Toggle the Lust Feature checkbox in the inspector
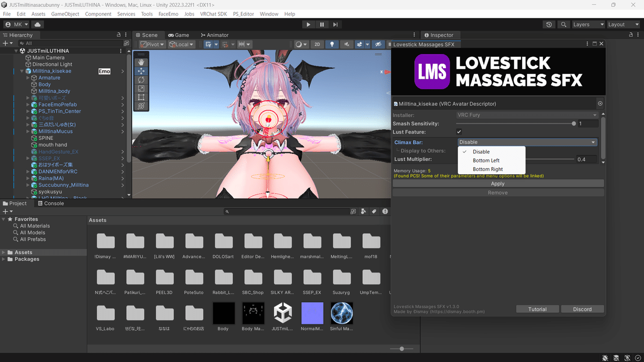Screen dimensions: 644x362 click(460, 131)
